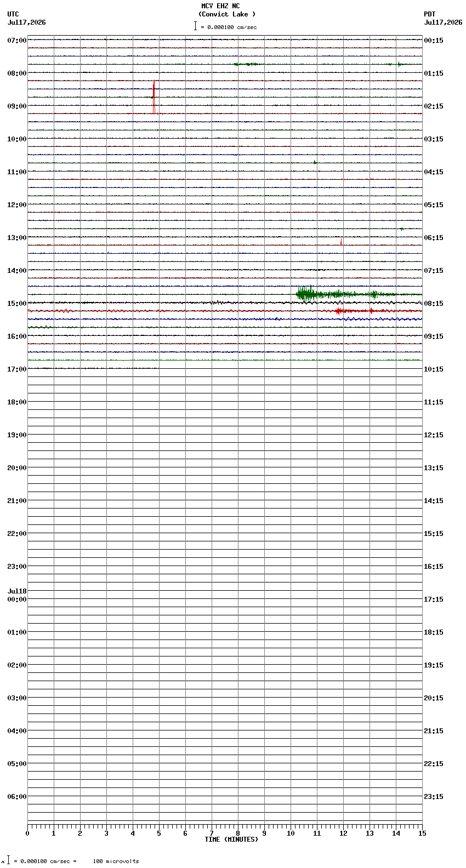Click the 'Jul18' date change label
Image resolution: width=466 pixels, height=868 pixels.
17,591
